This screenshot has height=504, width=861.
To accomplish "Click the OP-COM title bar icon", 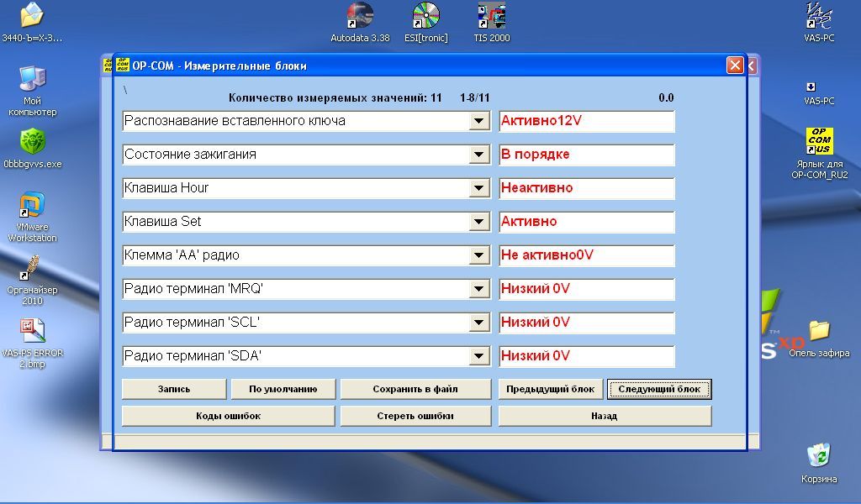I will [x=122, y=66].
